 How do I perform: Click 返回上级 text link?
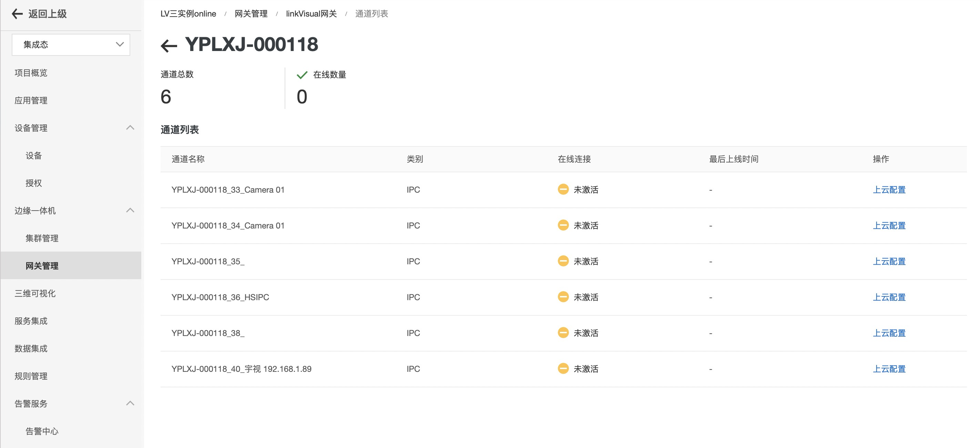[x=48, y=14]
